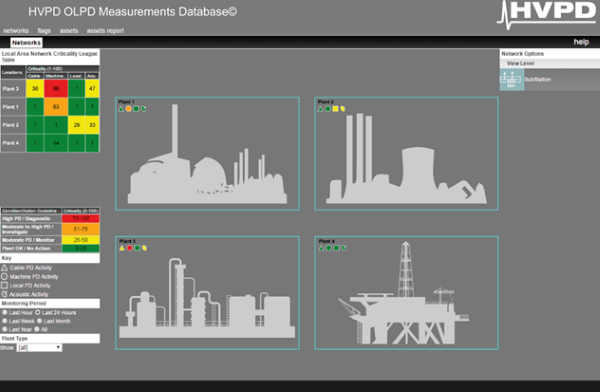Select All monitoring period option
600x392 pixels.
(37, 329)
